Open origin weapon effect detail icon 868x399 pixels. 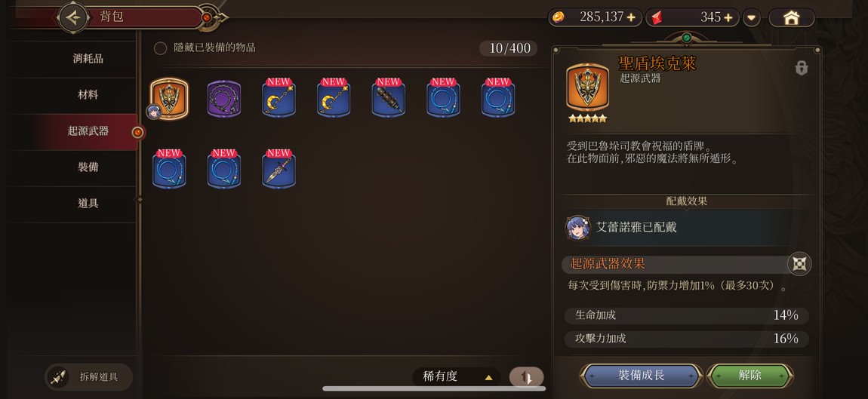(799, 264)
